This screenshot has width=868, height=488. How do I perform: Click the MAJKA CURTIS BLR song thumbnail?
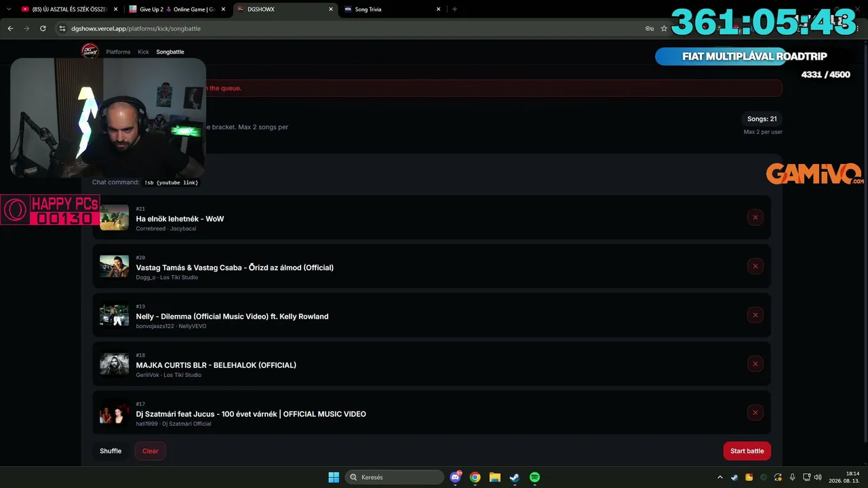pos(114,364)
